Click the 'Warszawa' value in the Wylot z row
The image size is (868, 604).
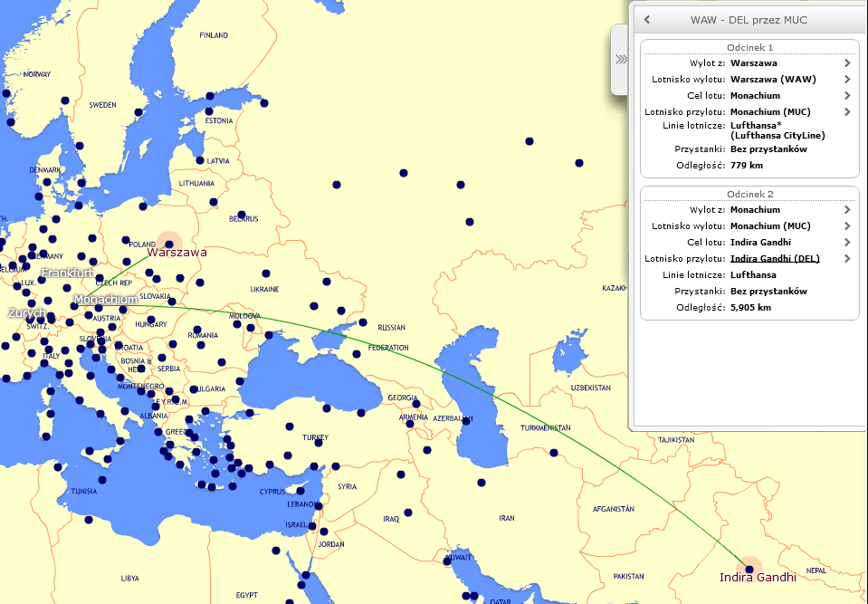pos(753,63)
